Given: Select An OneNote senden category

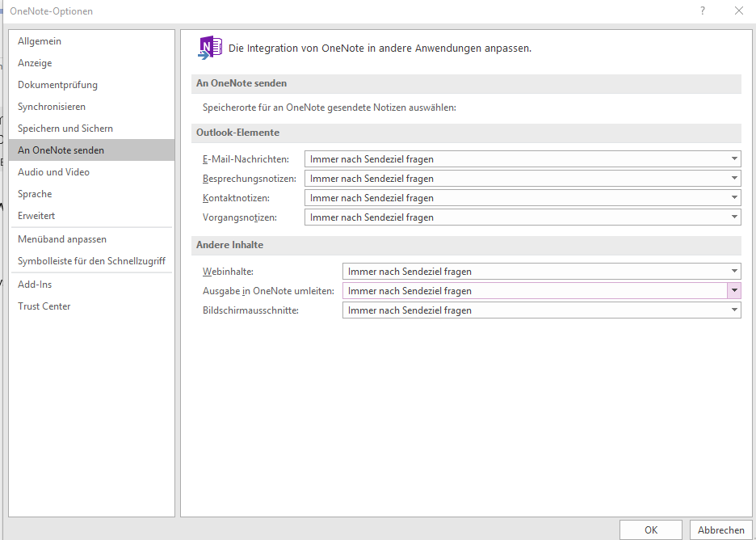Looking at the screenshot, I should (91, 150).
